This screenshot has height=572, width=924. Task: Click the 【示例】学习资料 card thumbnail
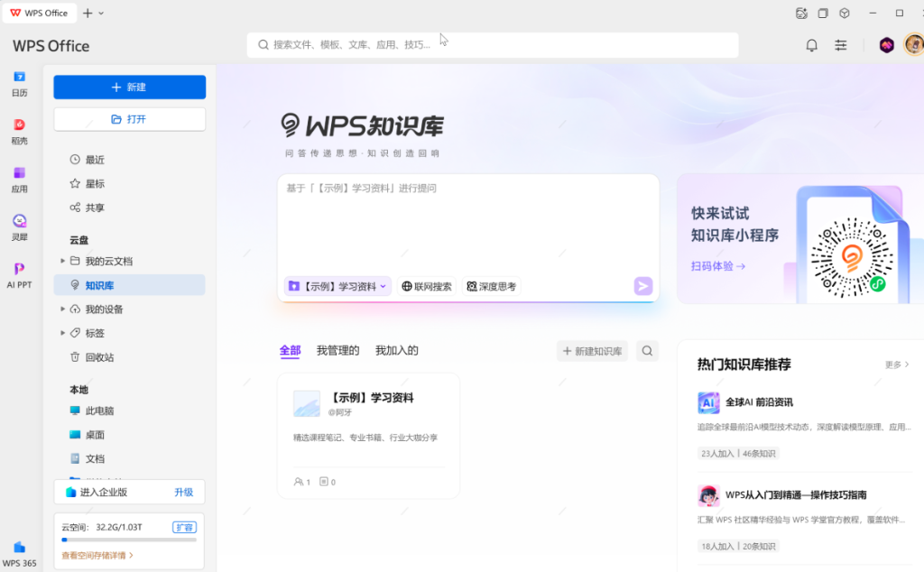307,403
